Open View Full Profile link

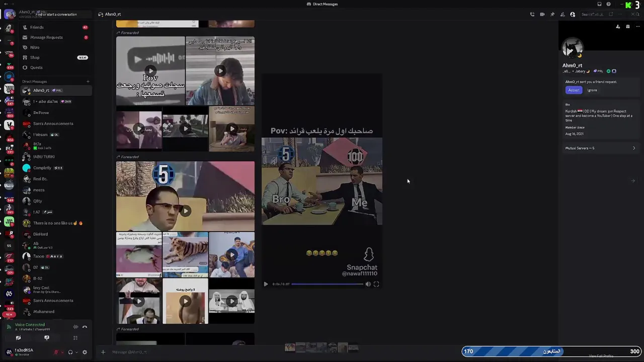click(x=601, y=356)
